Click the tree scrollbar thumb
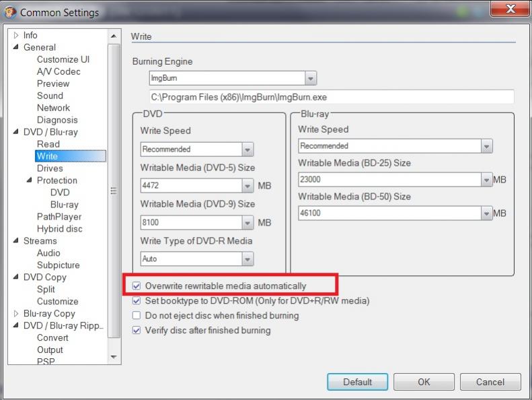The height and width of the screenshot is (400, 532). (114, 191)
